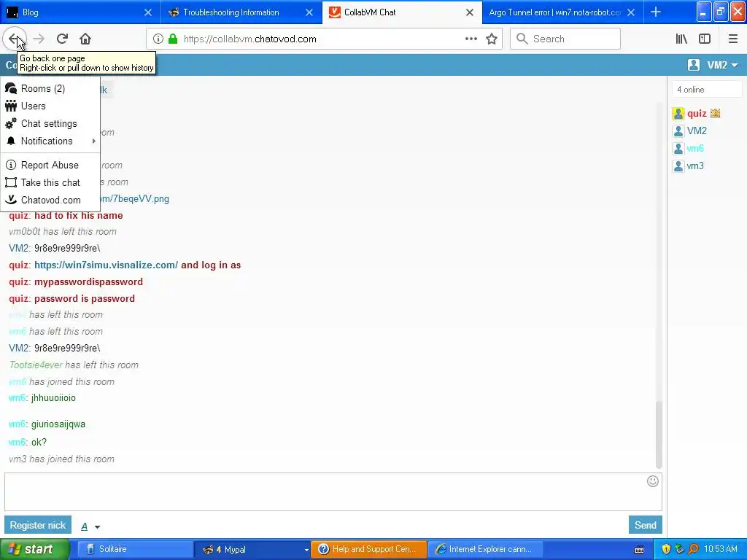This screenshot has height=560, width=747.
Task: Reload the current page
Action: pos(62,39)
